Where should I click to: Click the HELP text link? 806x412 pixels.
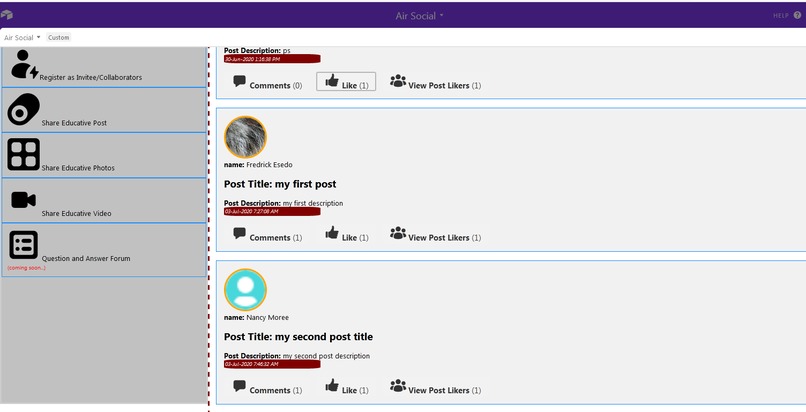(x=780, y=16)
